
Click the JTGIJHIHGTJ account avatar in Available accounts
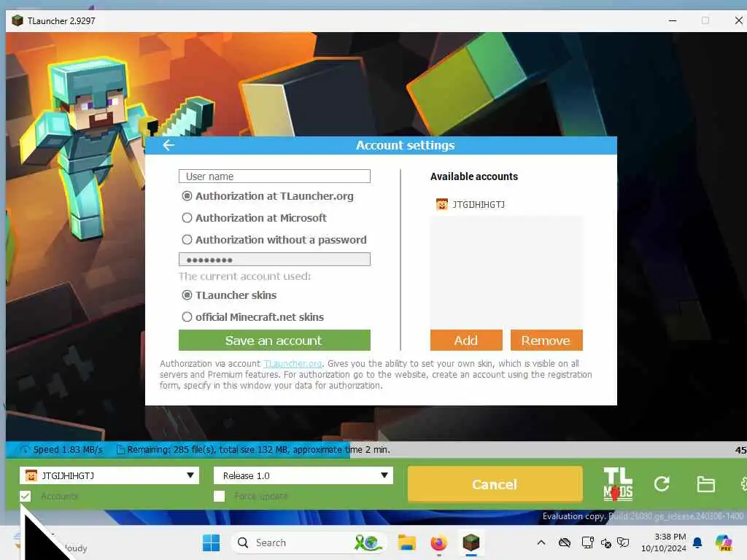coord(442,204)
